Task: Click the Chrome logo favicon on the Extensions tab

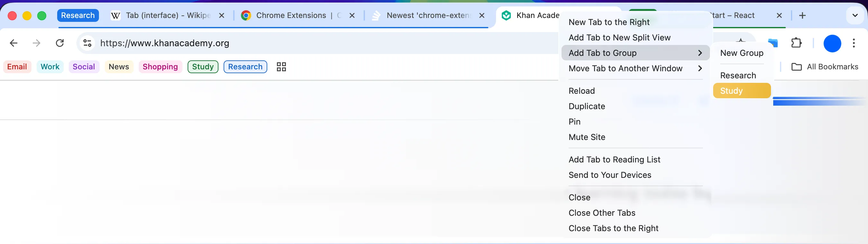Action: tap(246, 15)
